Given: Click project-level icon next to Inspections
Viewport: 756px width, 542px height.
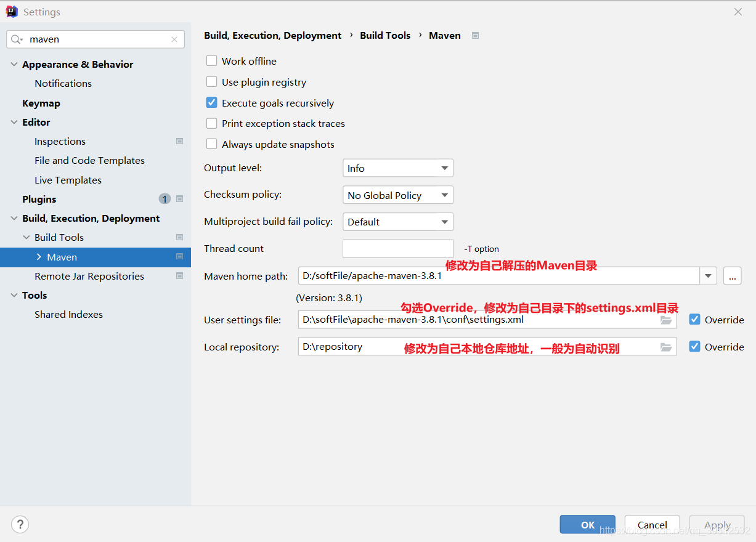Looking at the screenshot, I should click(x=179, y=142).
